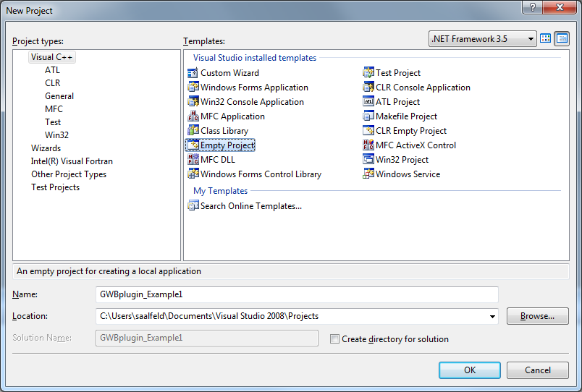Select the Win32 Project template icon

click(x=368, y=159)
